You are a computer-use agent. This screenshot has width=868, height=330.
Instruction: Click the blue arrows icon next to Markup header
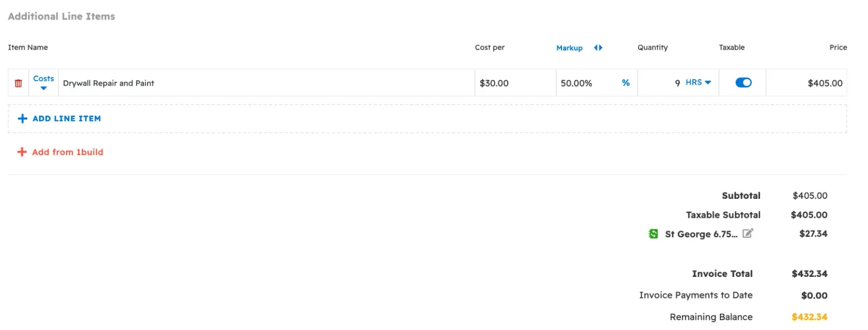[598, 48]
